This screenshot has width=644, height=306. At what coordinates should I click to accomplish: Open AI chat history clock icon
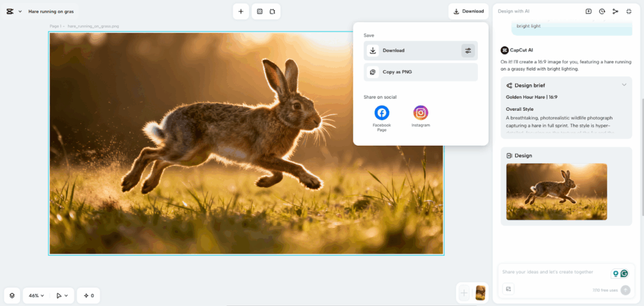click(x=602, y=11)
